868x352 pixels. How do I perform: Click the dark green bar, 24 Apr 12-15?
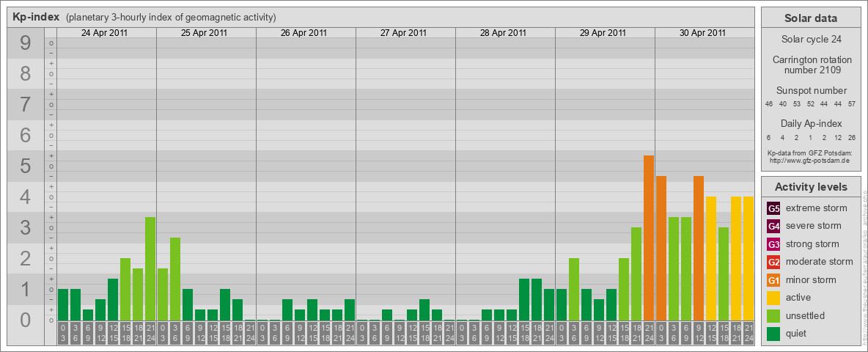click(113, 299)
